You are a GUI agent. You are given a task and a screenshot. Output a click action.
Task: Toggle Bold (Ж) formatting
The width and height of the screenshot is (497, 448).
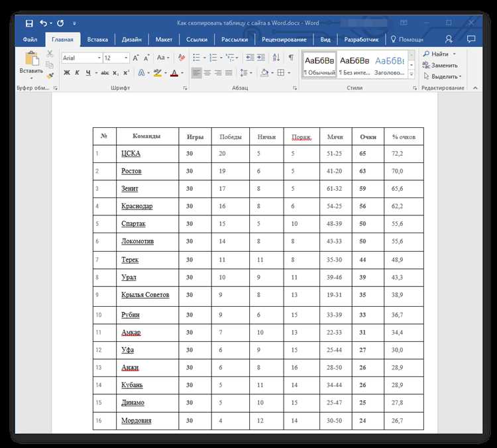(66, 73)
